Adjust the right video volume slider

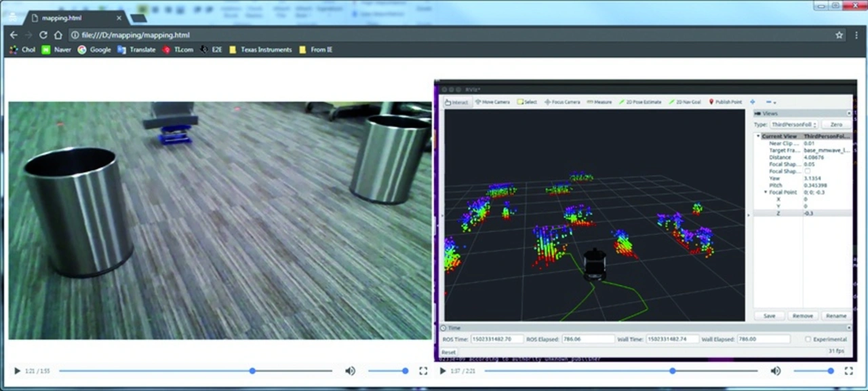[x=814, y=371]
